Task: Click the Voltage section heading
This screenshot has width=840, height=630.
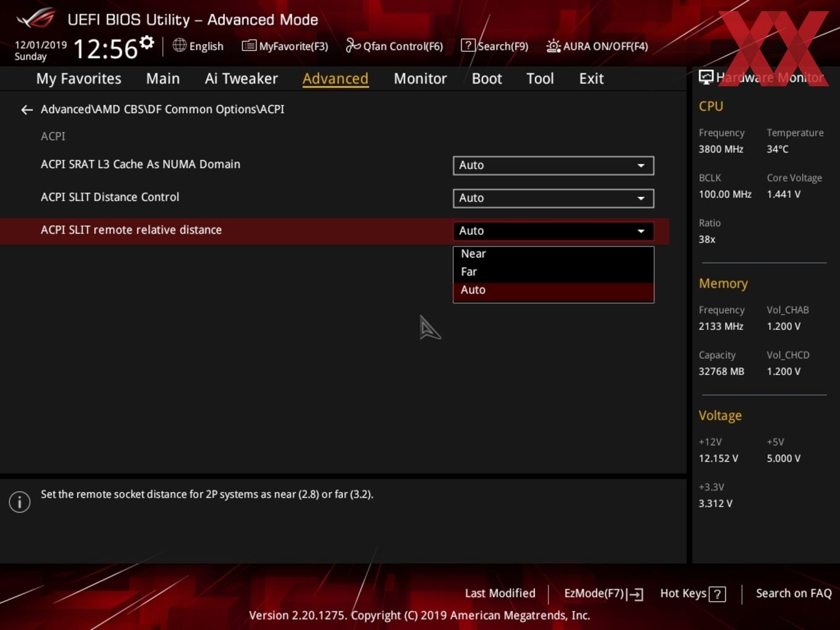Action: click(720, 416)
